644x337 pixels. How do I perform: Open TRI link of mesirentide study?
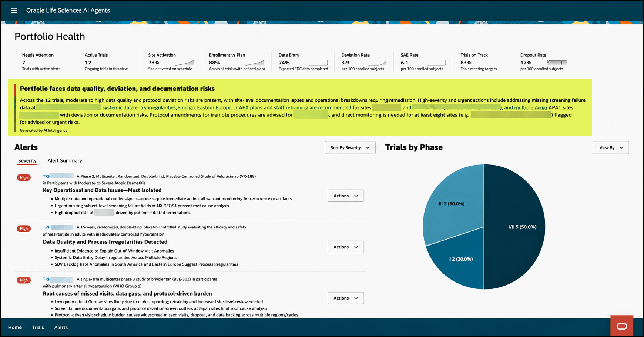pos(58,227)
